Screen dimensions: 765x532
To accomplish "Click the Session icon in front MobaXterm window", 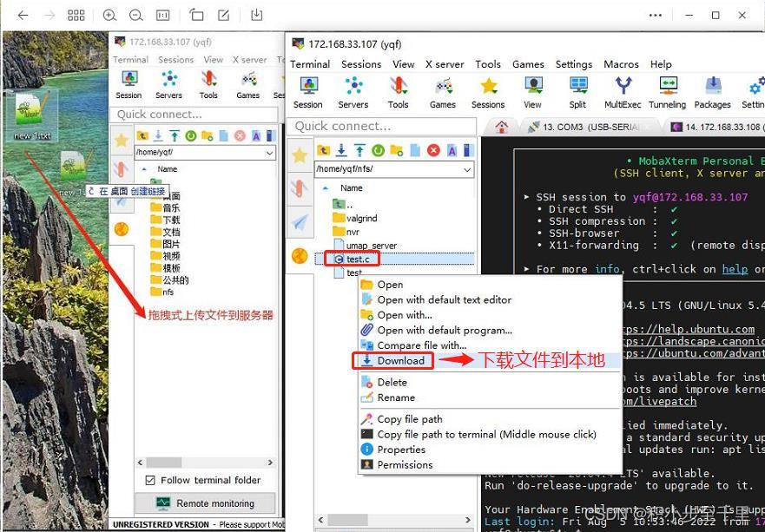I will click(x=308, y=92).
